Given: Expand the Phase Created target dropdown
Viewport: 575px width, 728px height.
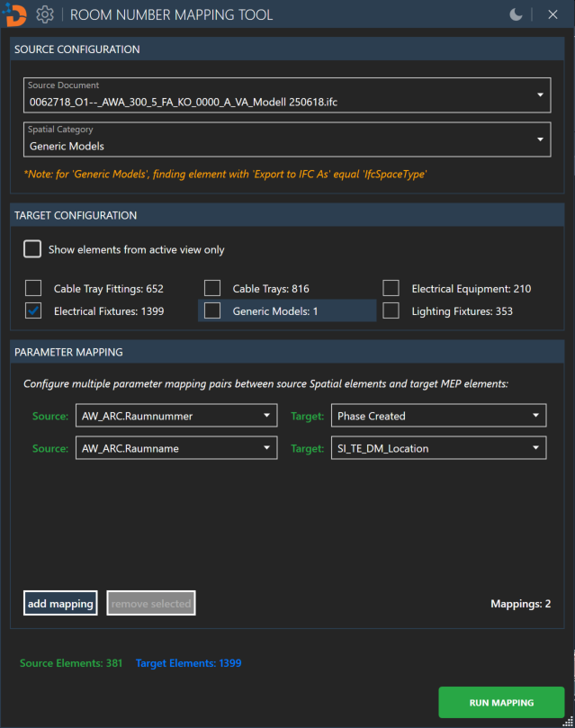Looking at the screenshot, I should pyautogui.click(x=438, y=416).
